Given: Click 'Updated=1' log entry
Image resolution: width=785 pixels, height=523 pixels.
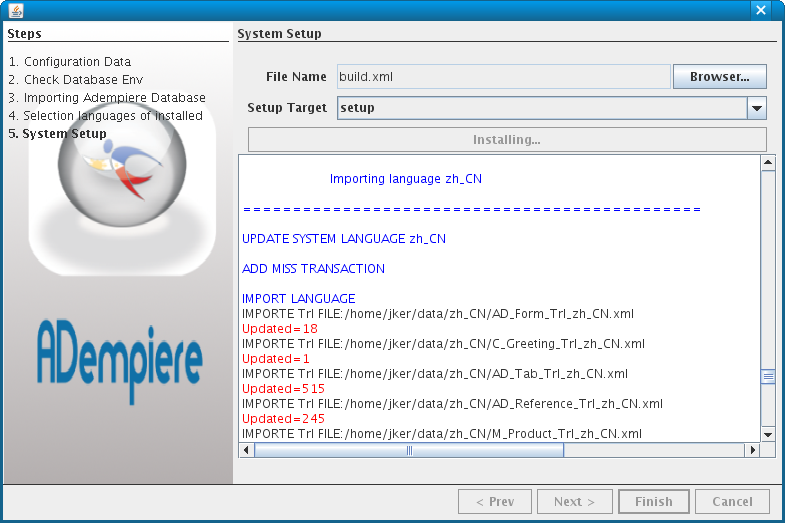Looking at the screenshot, I should (x=276, y=359).
